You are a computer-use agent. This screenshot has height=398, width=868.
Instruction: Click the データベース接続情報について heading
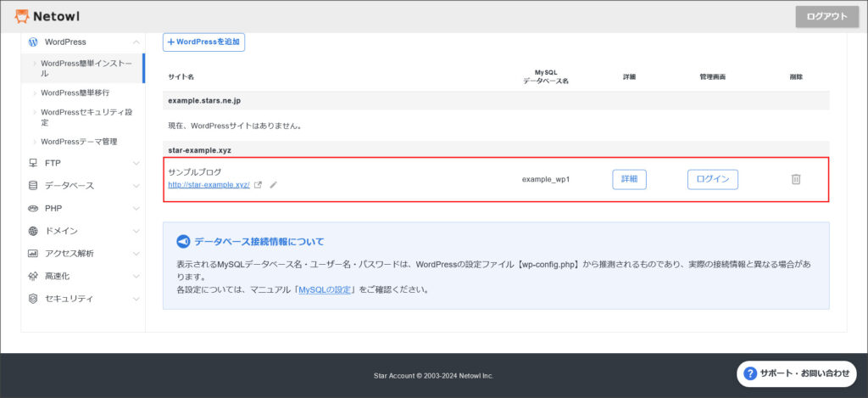(259, 242)
